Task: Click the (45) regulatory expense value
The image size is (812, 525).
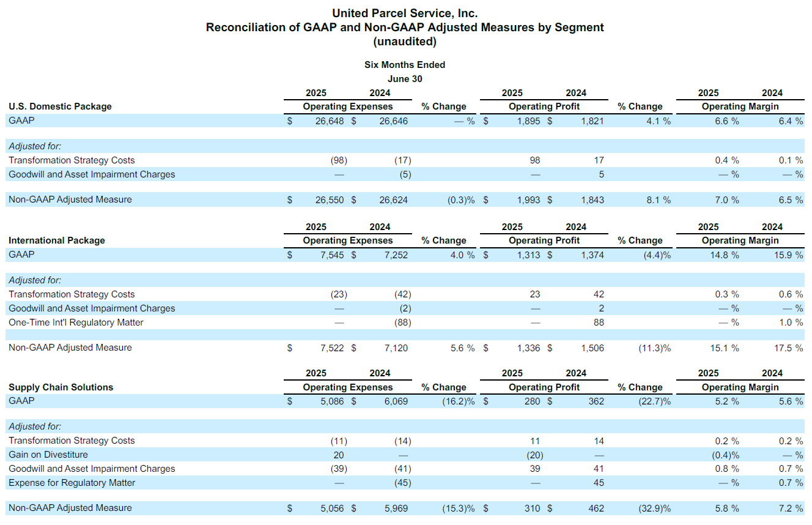Action: [x=403, y=483]
